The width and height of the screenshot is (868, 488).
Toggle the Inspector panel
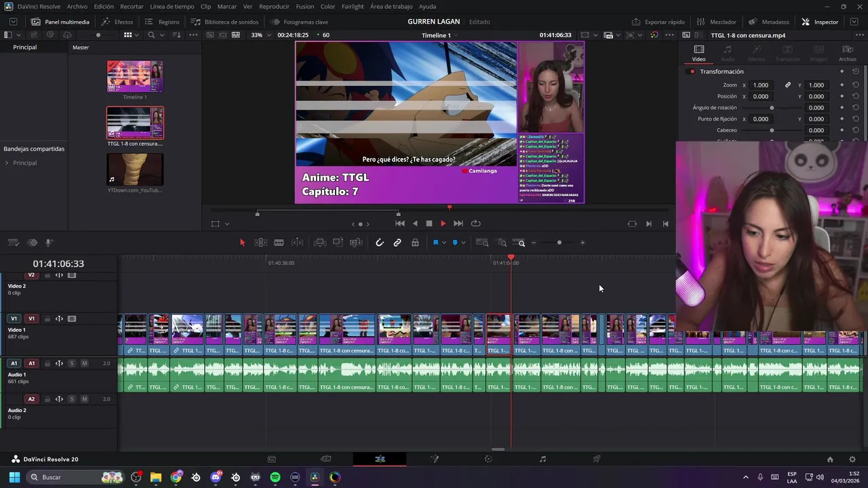820,22
